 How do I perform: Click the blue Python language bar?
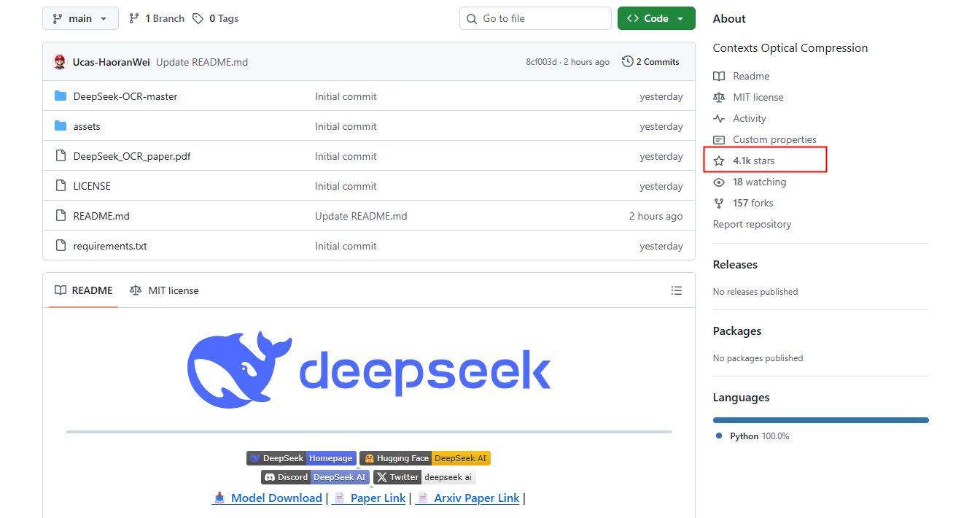pyautogui.click(x=821, y=420)
